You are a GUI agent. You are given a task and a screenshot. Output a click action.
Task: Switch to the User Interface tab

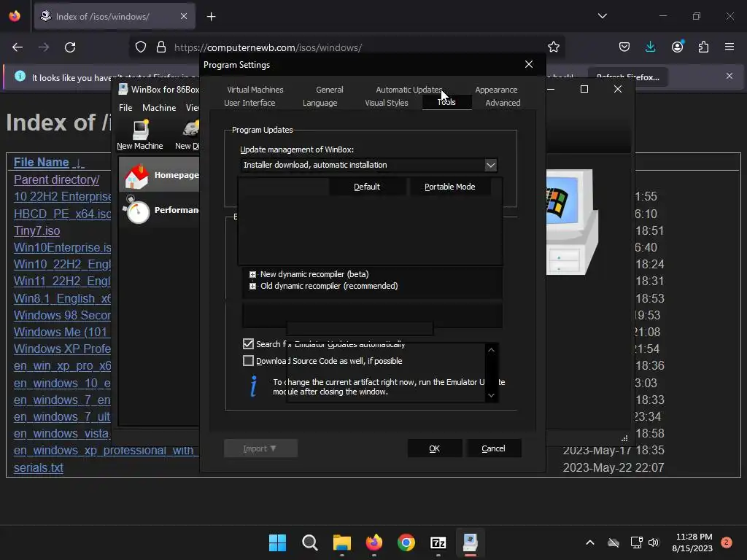(x=249, y=103)
